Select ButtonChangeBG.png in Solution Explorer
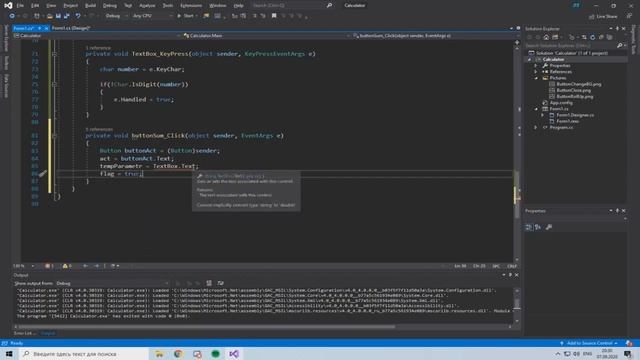 pyautogui.click(x=578, y=84)
